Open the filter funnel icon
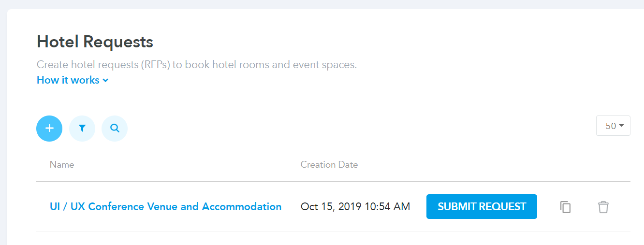 point(82,129)
